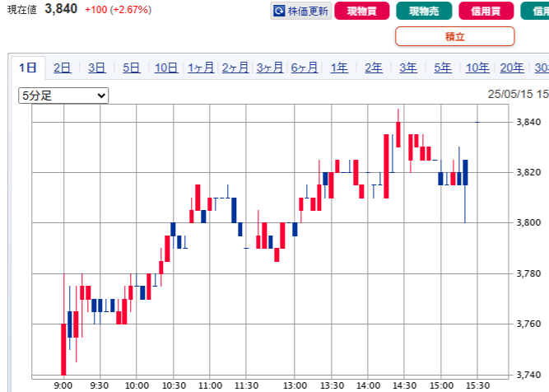Click the 3,740 price axis label
549x392 pixels.
coord(528,375)
